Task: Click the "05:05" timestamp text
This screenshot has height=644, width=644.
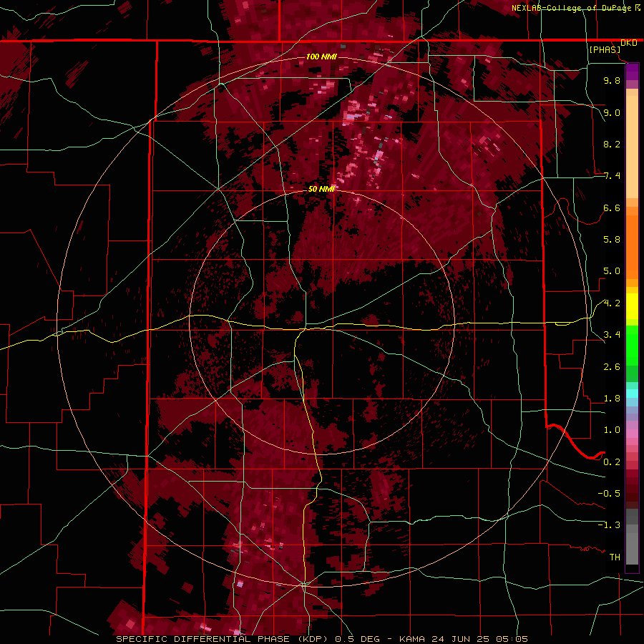Action: (512, 639)
